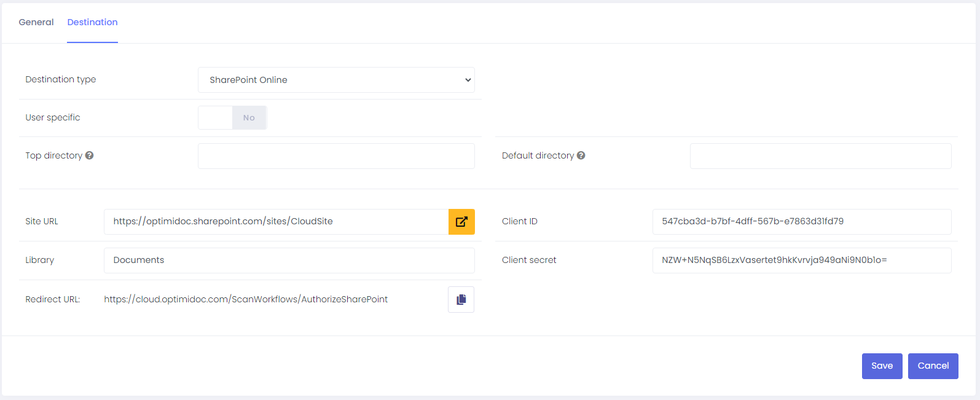Image resolution: width=980 pixels, height=400 pixels.
Task: Click the User specific label
Action: click(53, 117)
